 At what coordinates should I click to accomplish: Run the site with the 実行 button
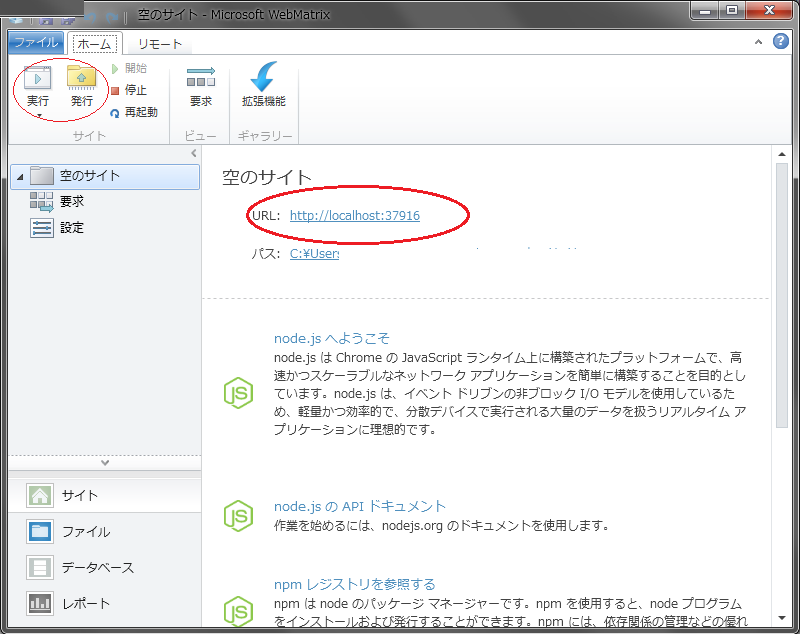tap(37, 85)
